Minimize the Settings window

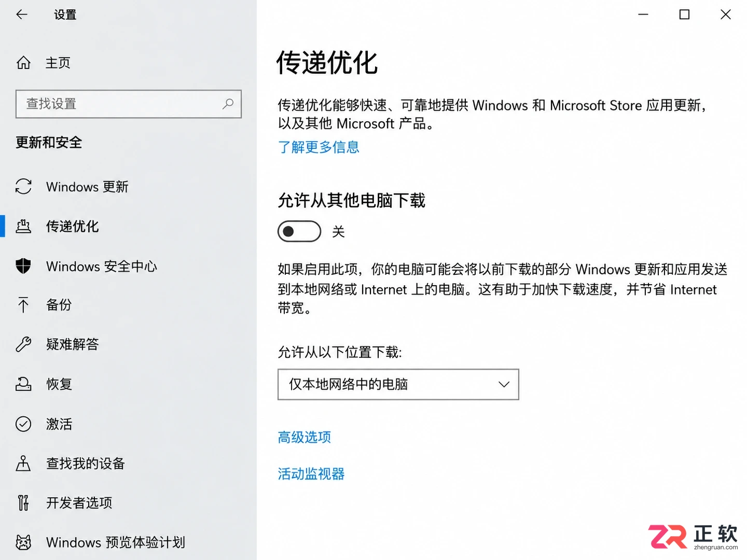point(643,15)
